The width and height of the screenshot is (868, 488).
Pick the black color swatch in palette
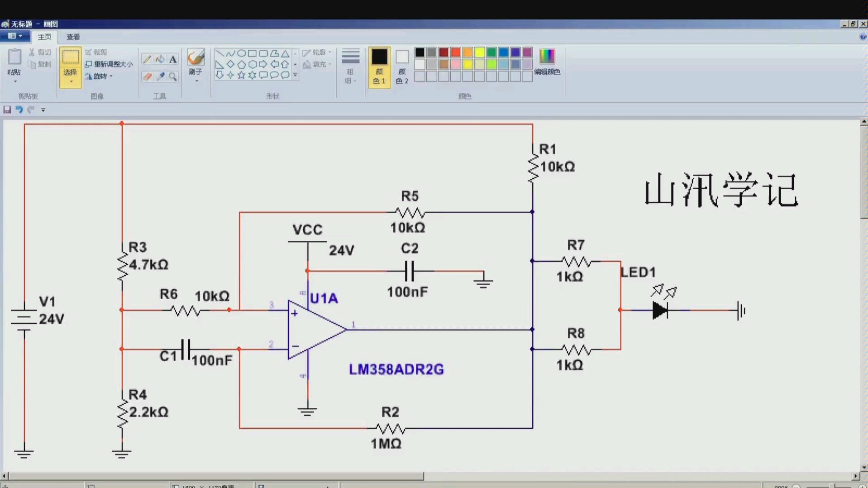pyautogui.click(x=420, y=53)
